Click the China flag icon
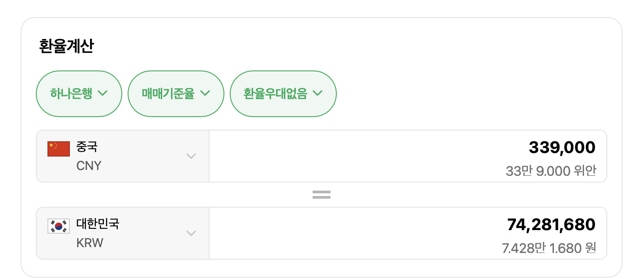Viewport: 644px width, 279px height. (59, 148)
